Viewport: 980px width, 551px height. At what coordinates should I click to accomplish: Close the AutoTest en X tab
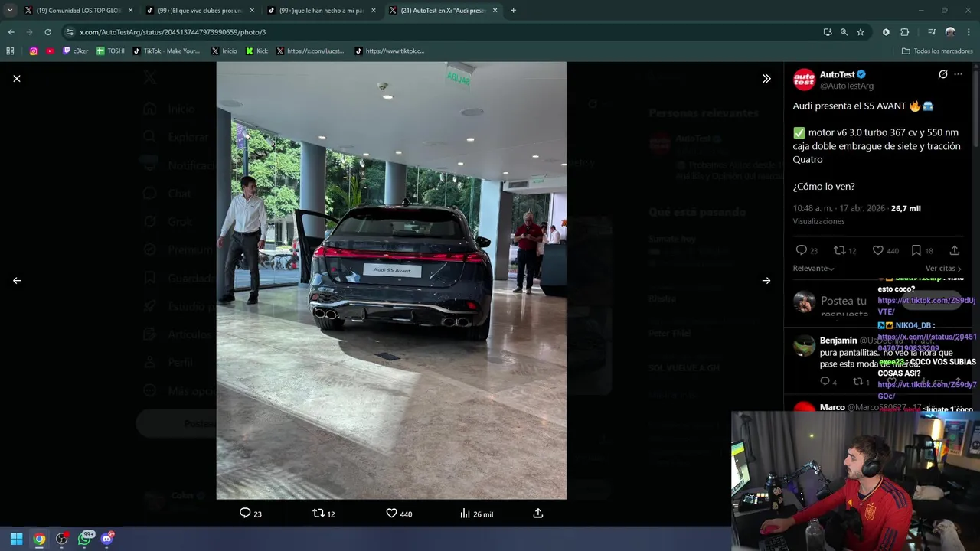[x=495, y=11]
